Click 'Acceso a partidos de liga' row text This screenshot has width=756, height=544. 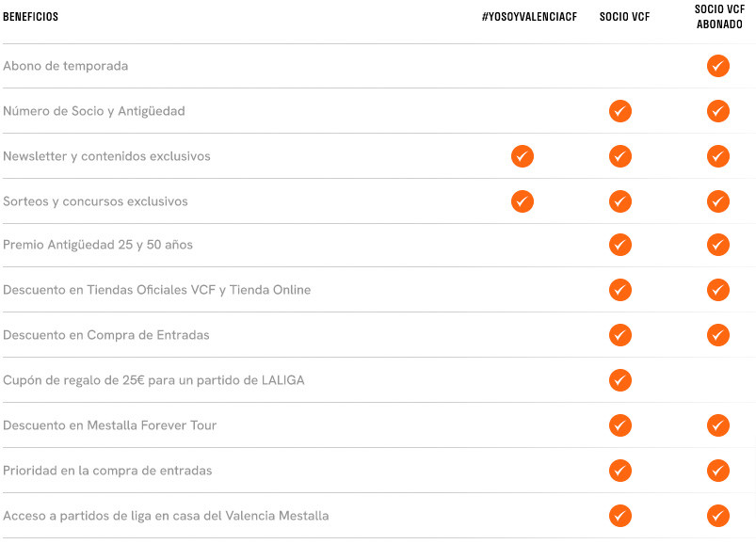tap(166, 516)
